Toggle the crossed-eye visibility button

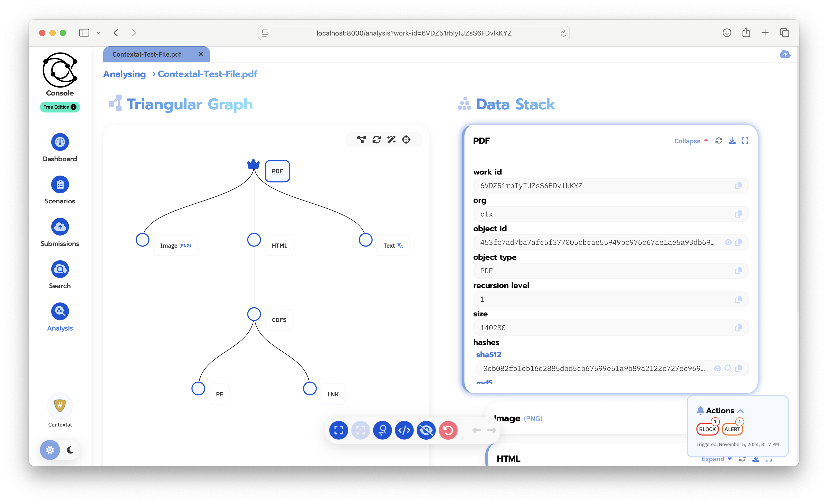point(426,430)
